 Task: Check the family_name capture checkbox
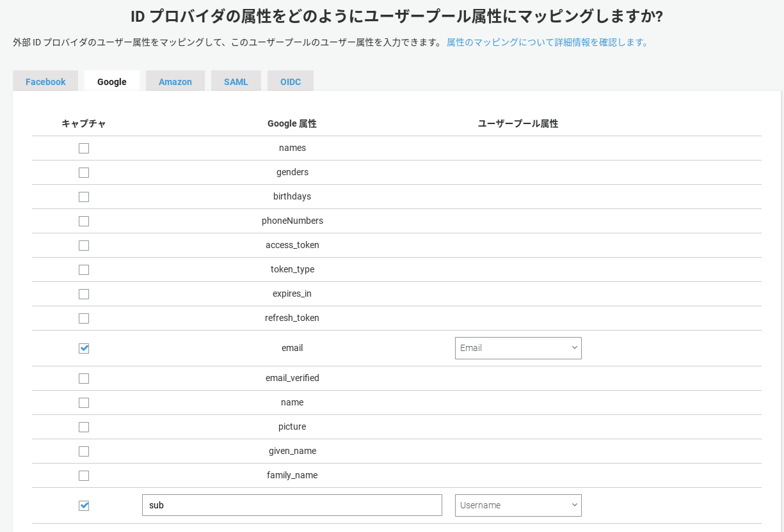(84, 476)
